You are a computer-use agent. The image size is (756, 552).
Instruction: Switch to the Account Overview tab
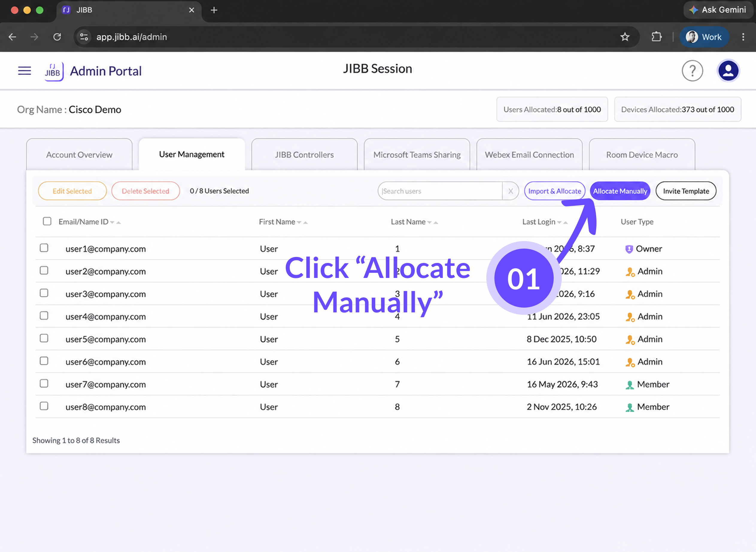coord(79,155)
